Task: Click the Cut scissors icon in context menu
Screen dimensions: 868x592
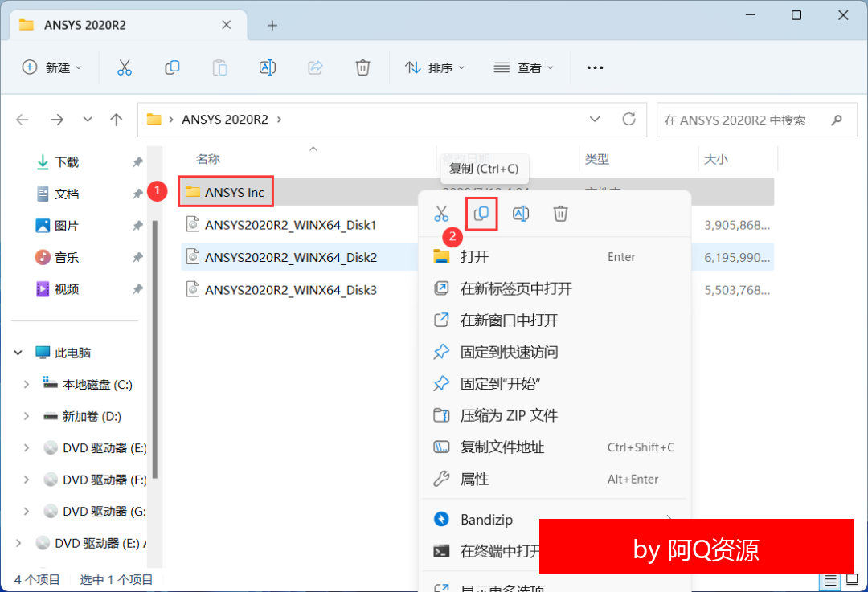Action: pyautogui.click(x=441, y=214)
